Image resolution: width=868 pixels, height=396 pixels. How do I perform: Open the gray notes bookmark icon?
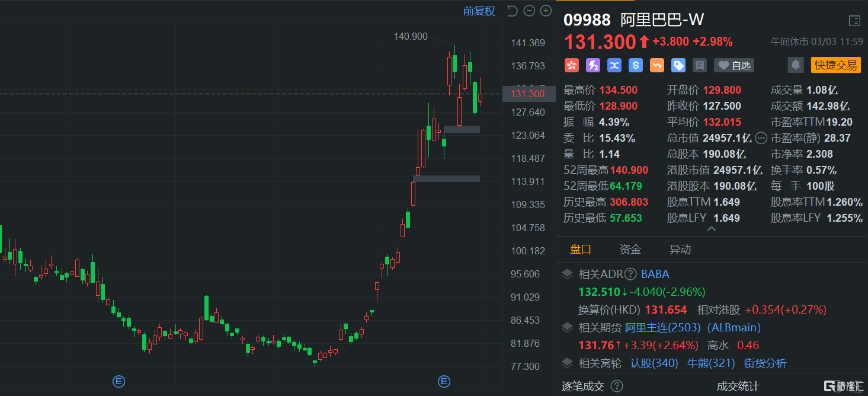tap(699, 65)
